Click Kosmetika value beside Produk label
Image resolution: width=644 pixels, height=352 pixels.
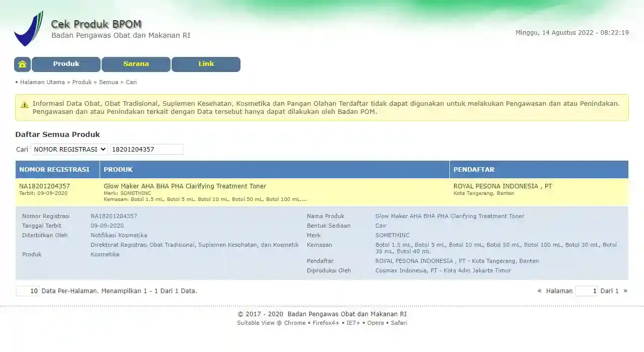[x=105, y=254]
